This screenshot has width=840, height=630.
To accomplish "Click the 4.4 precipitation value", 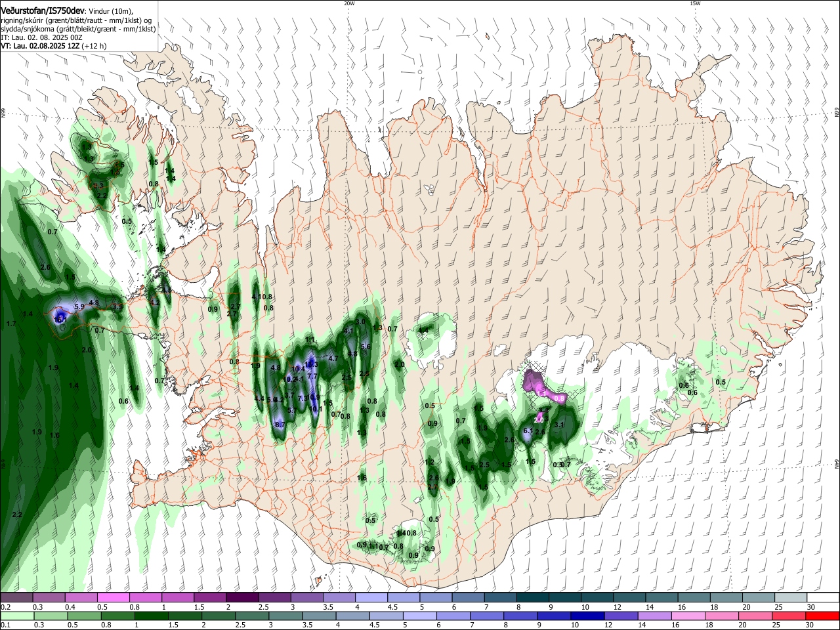I will [259, 398].
